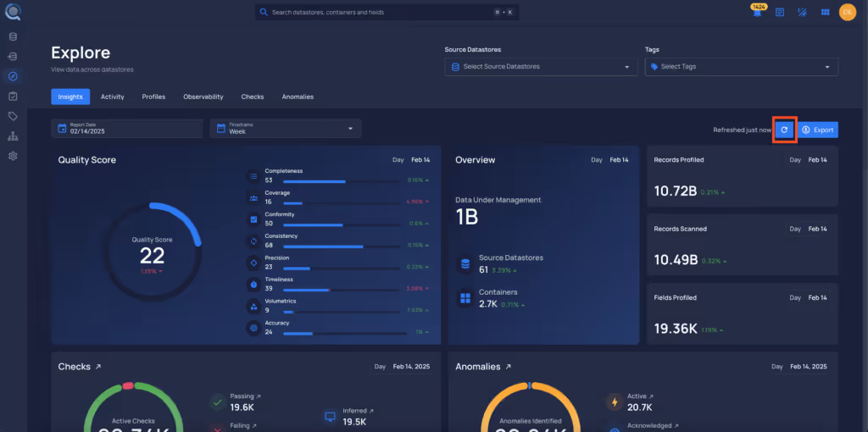Open the Report Date picker field
This screenshot has width=868, height=432.
click(127, 128)
